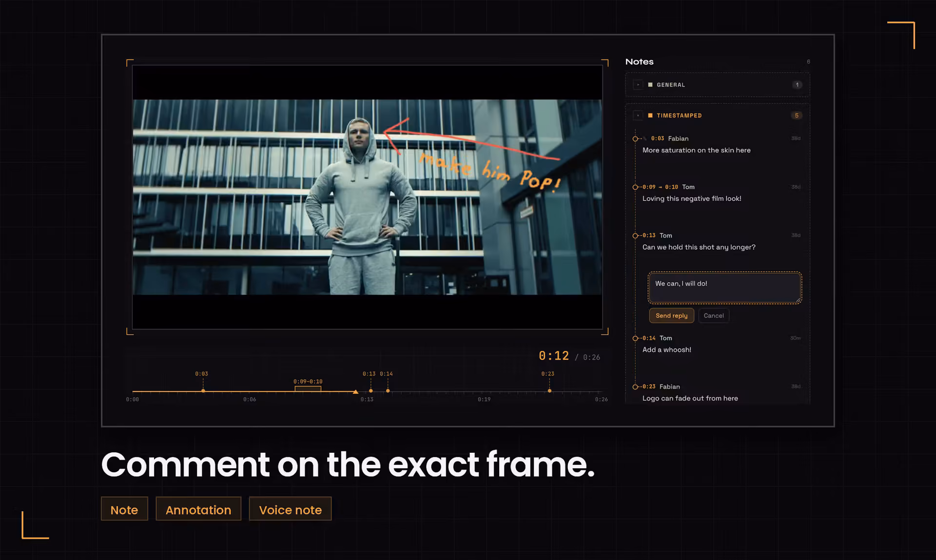
Task: Click the 0:23 timestamp in Fabian's note
Action: tap(649, 386)
